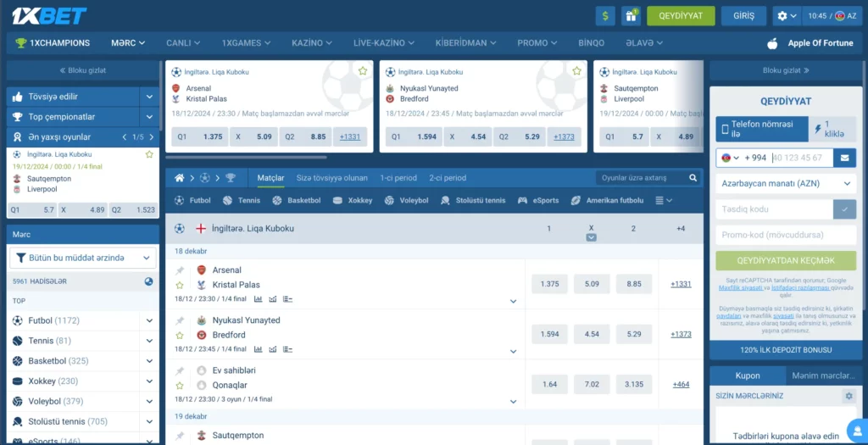Toggle favorite star on Sautqempton sidebar game

(x=149, y=154)
